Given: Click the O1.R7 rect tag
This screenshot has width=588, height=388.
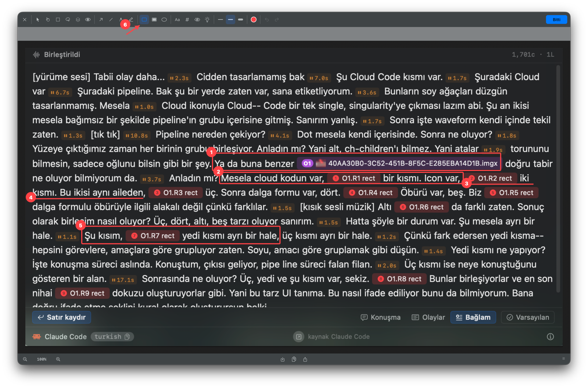Looking at the screenshot, I should point(153,236).
